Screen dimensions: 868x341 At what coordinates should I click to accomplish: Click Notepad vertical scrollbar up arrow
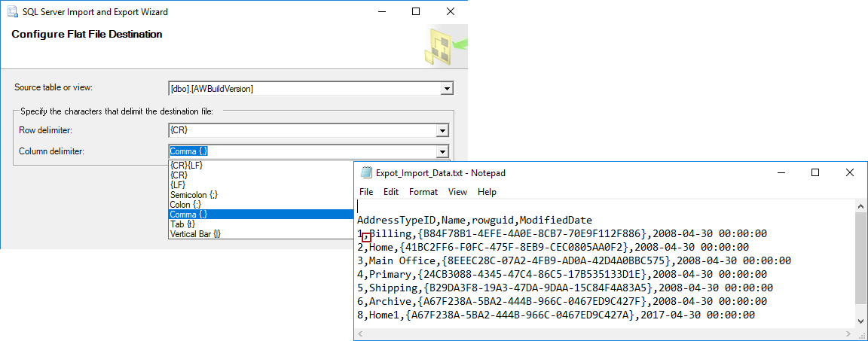[x=861, y=206]
